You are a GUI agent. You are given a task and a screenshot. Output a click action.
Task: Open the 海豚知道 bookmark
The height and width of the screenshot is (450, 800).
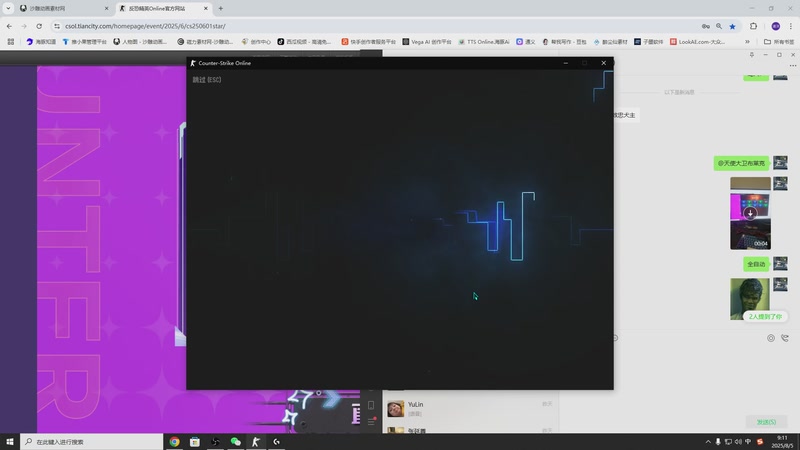tap(41, 41)
